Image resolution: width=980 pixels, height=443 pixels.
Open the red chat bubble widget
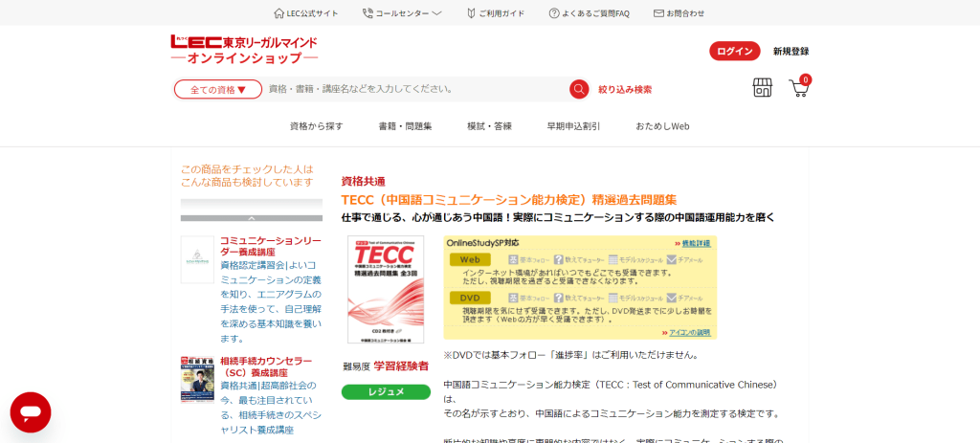(x=31, y=412)
